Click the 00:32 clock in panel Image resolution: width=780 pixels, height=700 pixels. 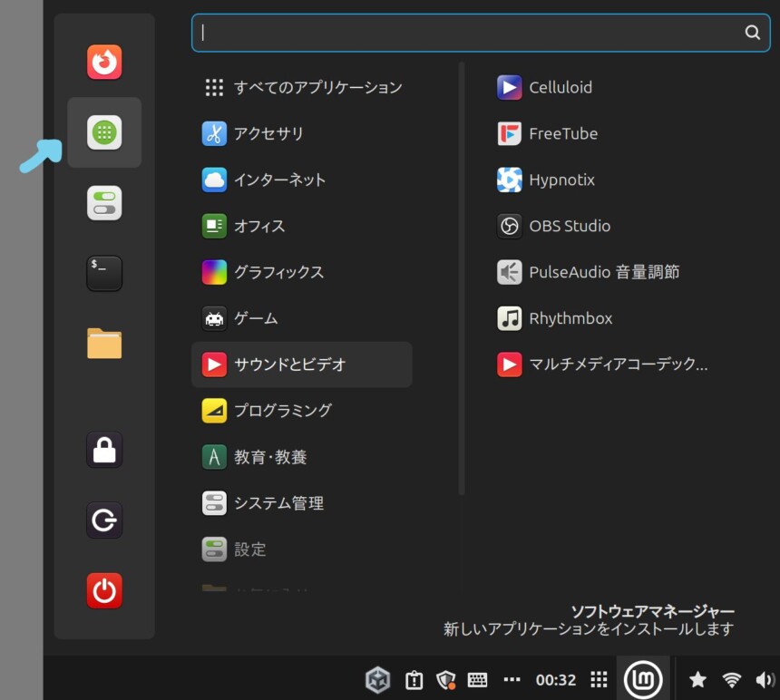click(556, 680)
